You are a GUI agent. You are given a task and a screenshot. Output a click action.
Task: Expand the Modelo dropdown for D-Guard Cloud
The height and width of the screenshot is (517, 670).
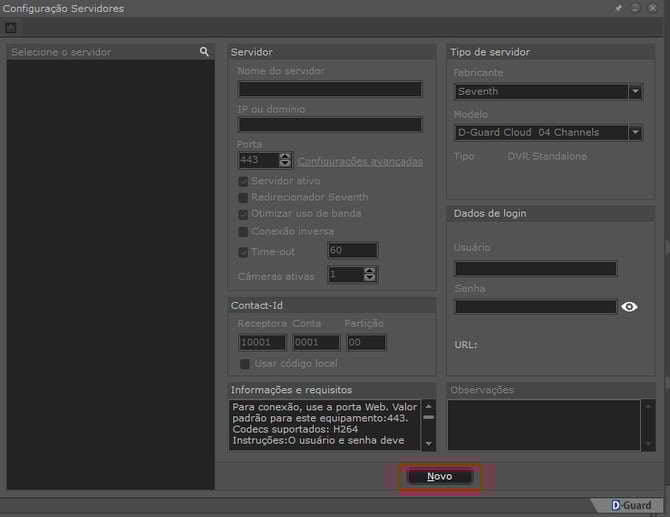(x=635, y=132)
